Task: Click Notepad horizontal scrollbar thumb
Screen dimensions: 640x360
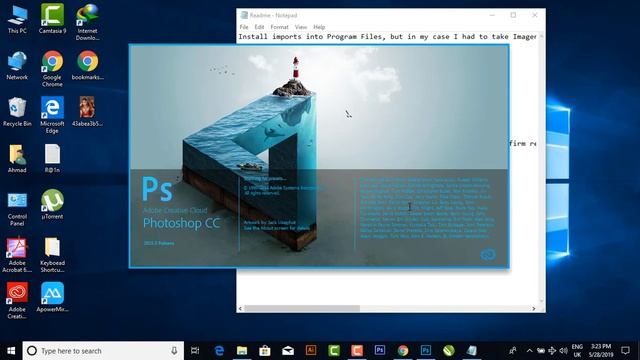Action: [x=302, y=309]
